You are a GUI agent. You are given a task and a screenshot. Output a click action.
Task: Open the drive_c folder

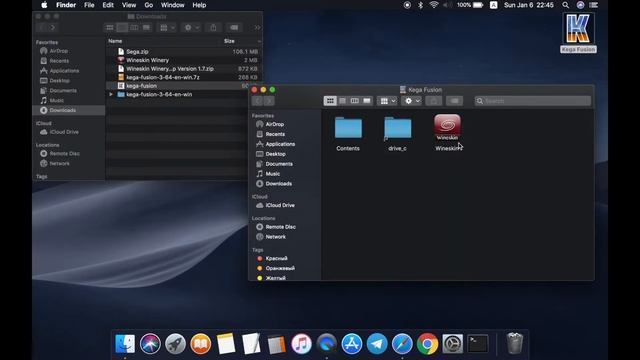398,128
